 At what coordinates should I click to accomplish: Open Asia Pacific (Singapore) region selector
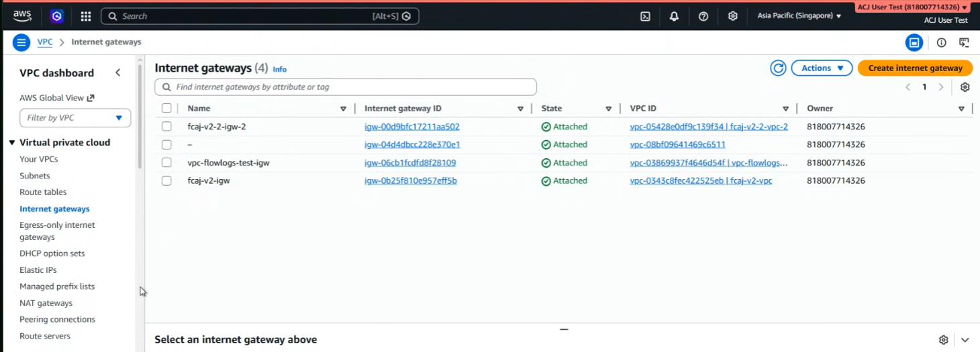pos(799,15)
